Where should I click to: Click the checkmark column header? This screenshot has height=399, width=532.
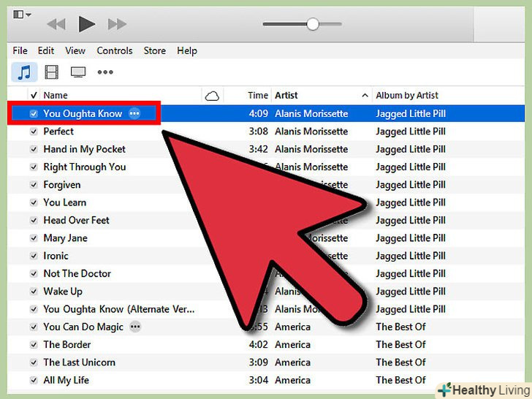[x=34, y=95]
